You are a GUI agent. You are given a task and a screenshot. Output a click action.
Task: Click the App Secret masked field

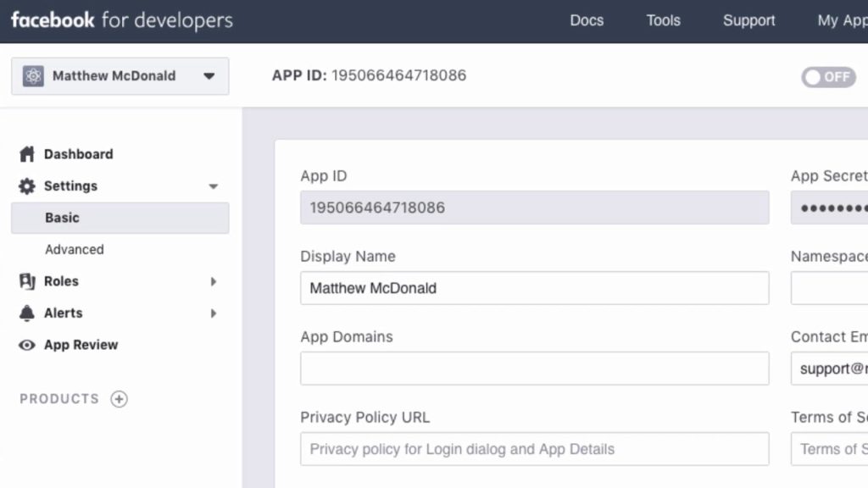829,208
